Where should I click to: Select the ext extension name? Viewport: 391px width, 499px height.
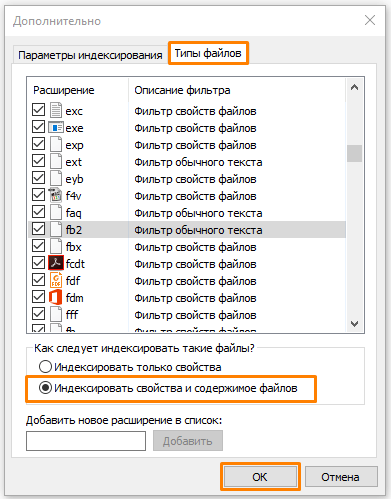click(74, 162)
